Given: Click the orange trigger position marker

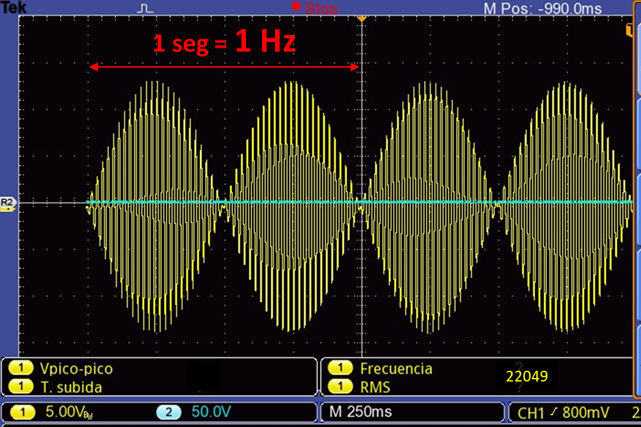Looking at the screenshot, I should (361, 19).
